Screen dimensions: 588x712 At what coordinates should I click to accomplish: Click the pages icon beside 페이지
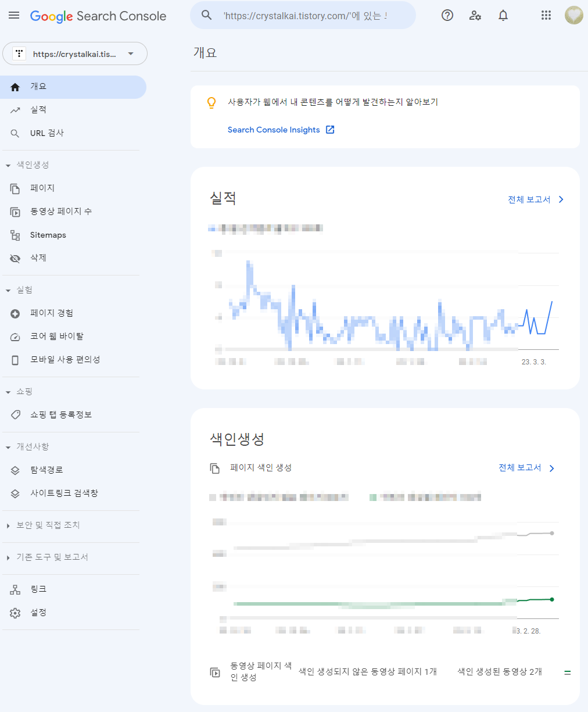tap(15, 189)
